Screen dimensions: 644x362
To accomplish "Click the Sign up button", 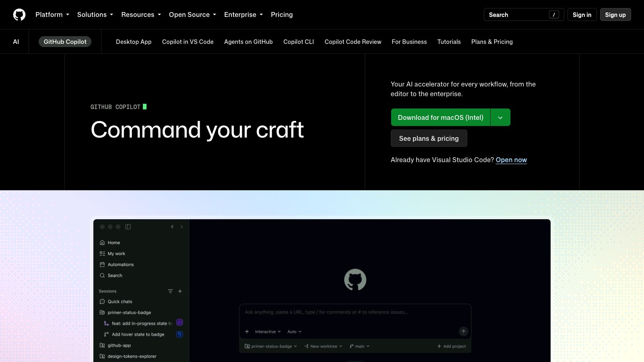I will point(615,14).
